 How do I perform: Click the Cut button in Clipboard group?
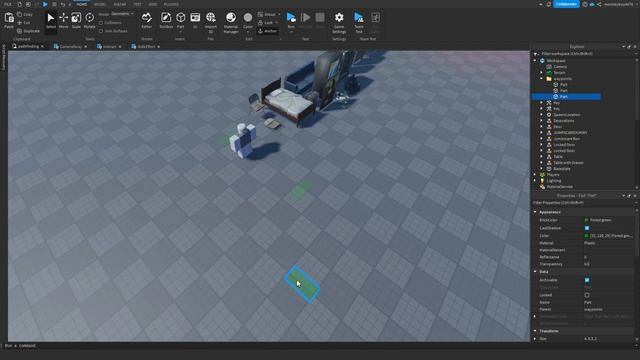tap(24, 23)
